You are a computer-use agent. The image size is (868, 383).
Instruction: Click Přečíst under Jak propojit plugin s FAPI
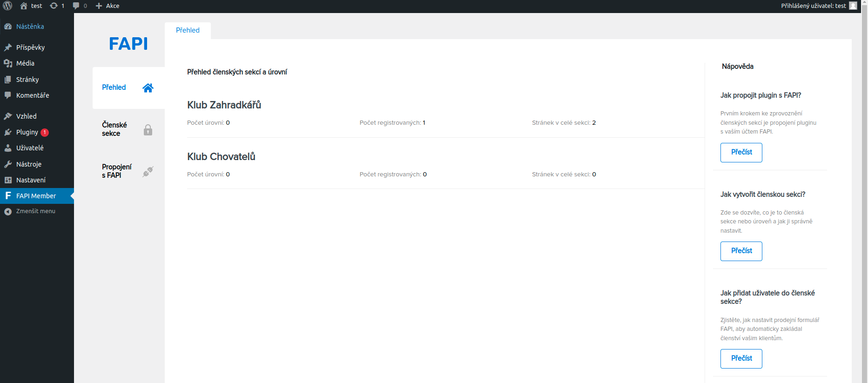[741, 153]
